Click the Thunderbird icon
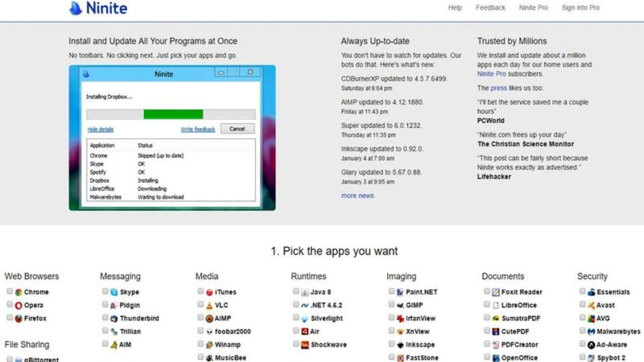The image size is (644, 362). [x=114, y=319]
